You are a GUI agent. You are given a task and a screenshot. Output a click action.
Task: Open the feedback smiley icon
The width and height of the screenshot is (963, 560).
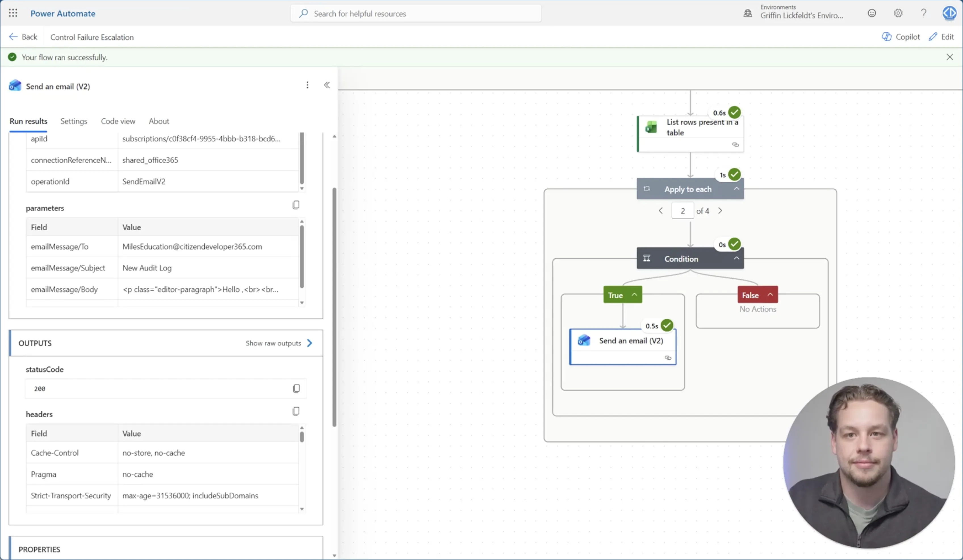tap(872, 13)
